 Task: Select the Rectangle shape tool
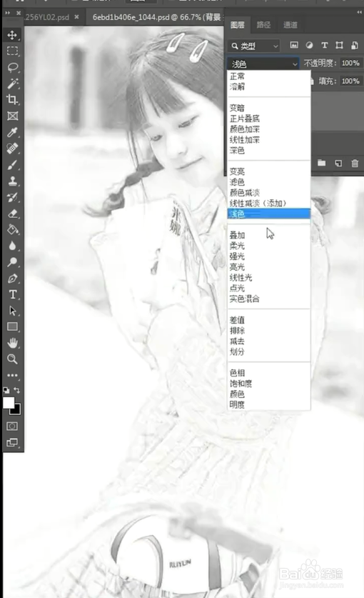pos(12,327)
